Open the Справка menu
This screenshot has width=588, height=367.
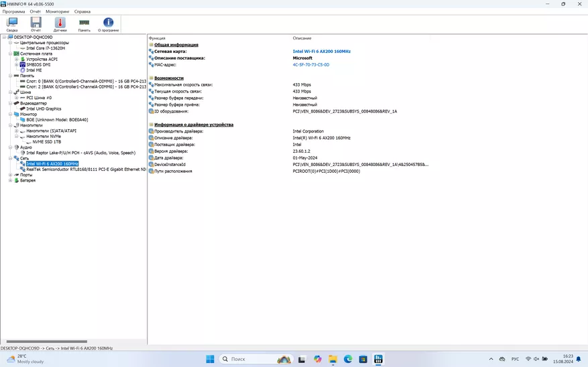[82, 11]
